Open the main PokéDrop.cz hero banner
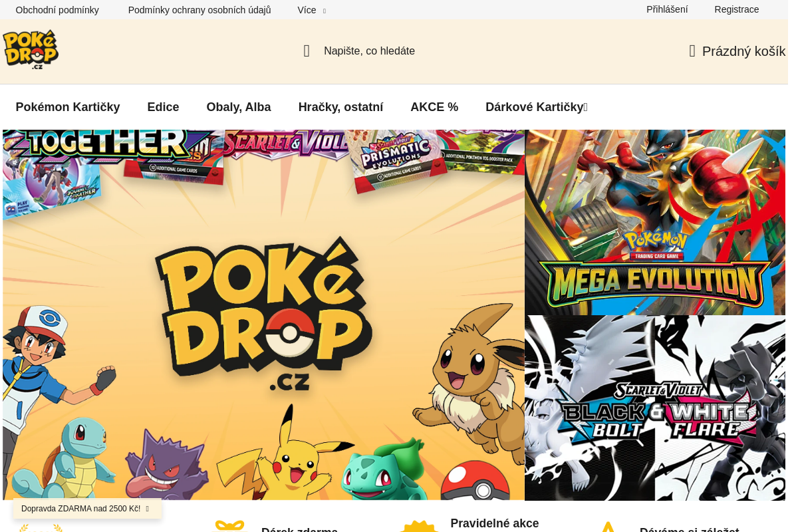This screenshot has height=532, width=798. 263,315
